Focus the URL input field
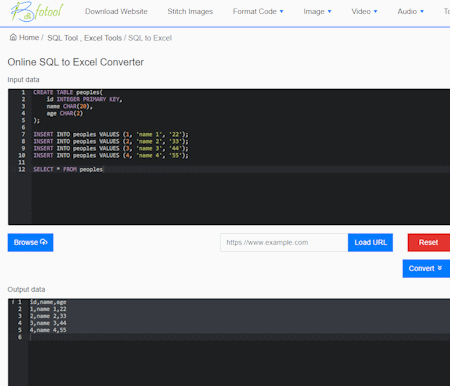 pyautogui.click(x=284, y=242)
